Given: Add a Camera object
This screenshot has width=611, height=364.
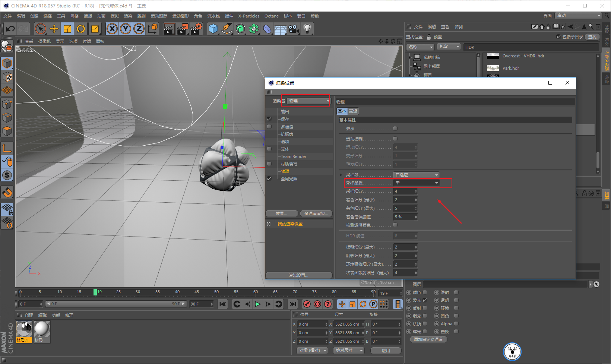Looking at the screenshot, I should pos(294,29).
